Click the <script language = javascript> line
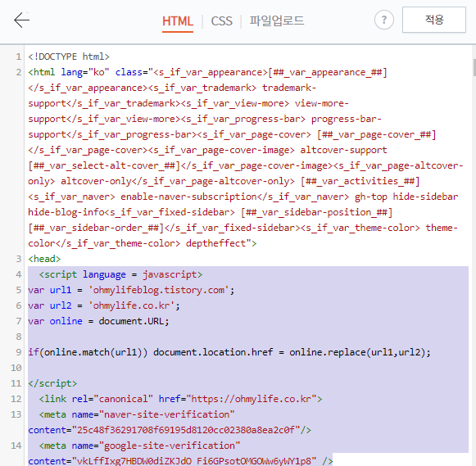This screenshot has height=466, width=476. pyautogui.click(x=120, y=274)
